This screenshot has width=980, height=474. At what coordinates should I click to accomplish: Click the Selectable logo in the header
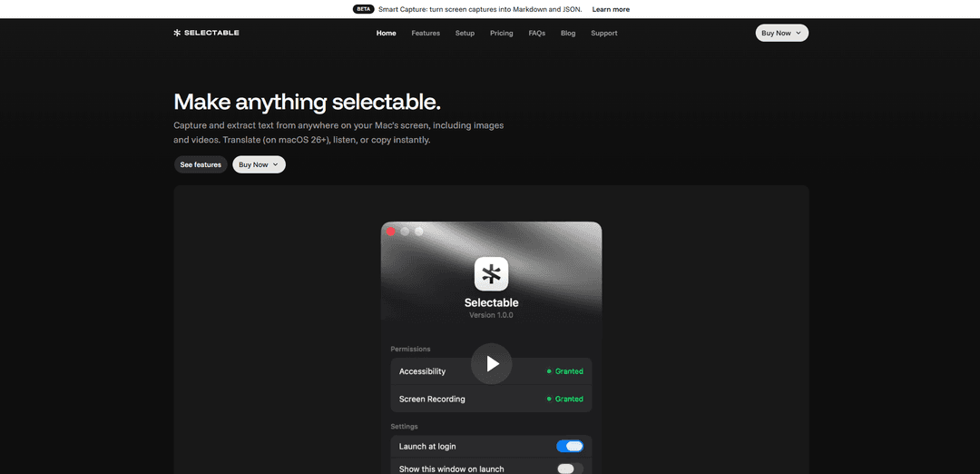tap(206, 33)
